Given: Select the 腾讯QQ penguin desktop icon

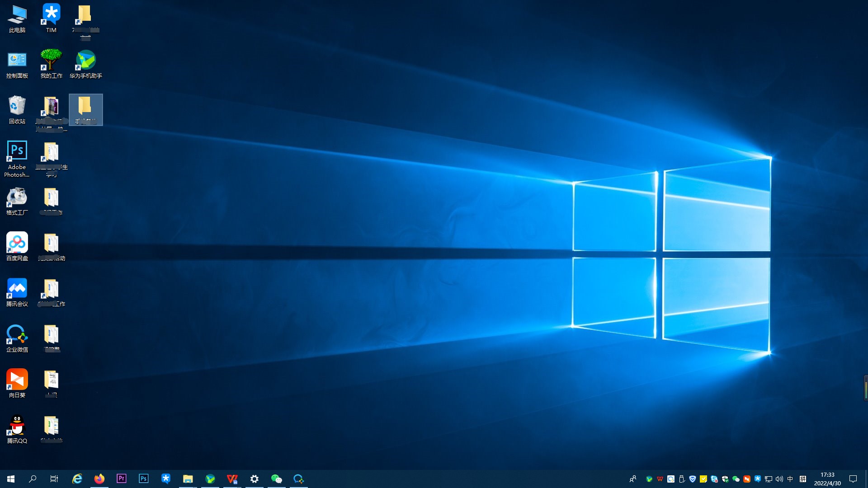Looking at the screenshot, I should [17, 429].
